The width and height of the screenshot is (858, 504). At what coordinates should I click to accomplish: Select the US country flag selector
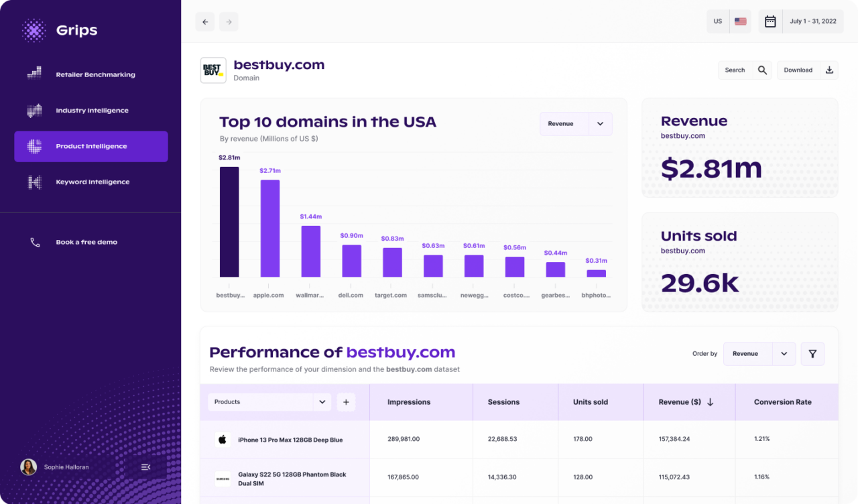(x=729, y=21)
